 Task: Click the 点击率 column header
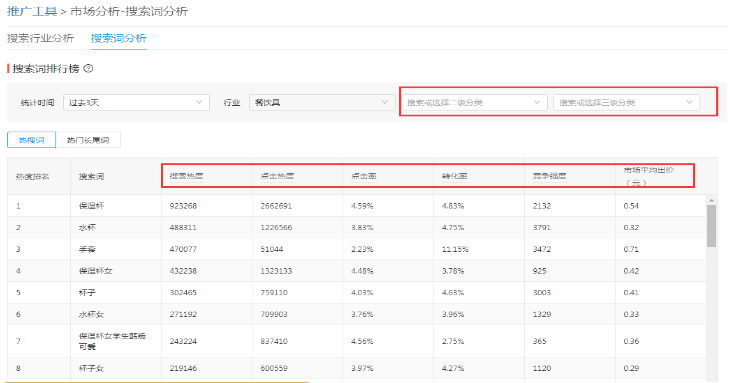point(364,176)
